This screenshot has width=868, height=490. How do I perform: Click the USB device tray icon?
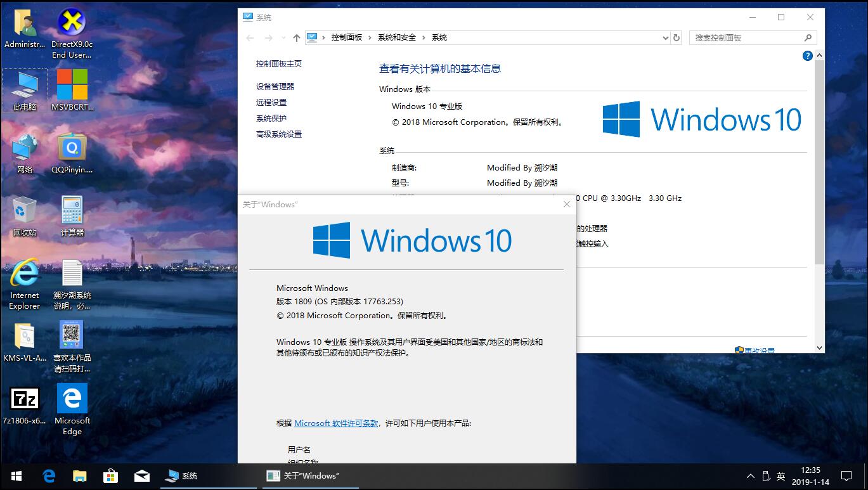click(x=765, y=476)
